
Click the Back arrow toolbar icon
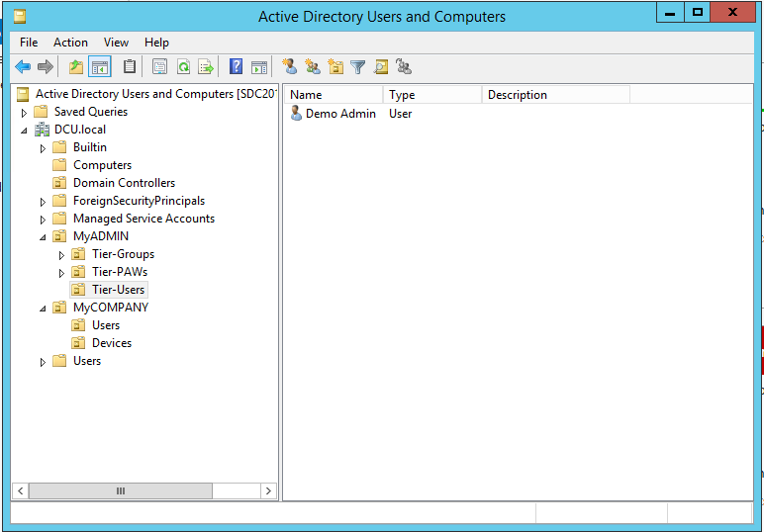(x=22, y=67)
